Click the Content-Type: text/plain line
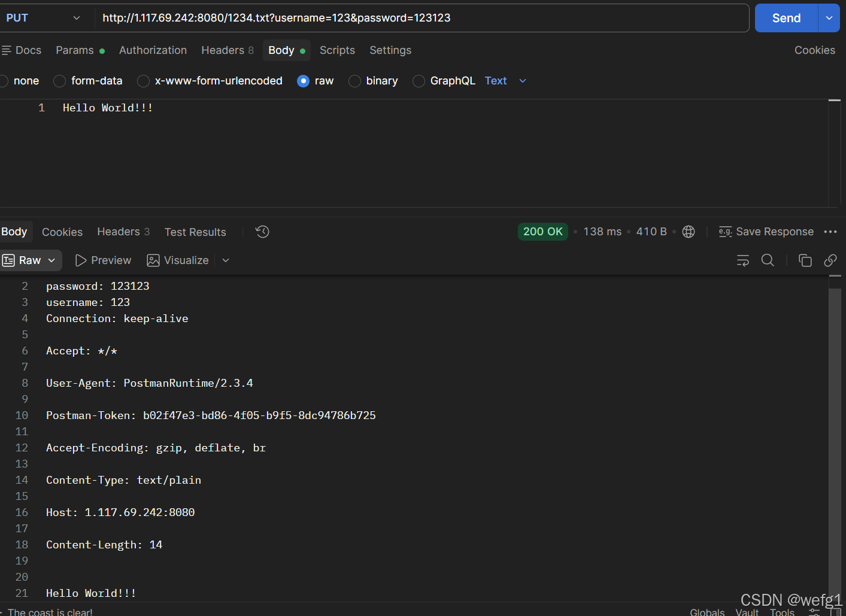 (123, 480)
